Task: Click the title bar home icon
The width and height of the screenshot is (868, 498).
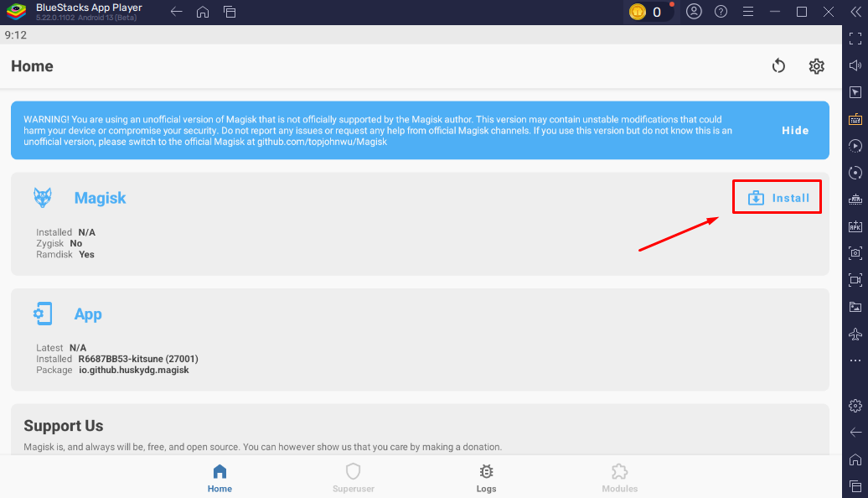Action: (203, 12)
